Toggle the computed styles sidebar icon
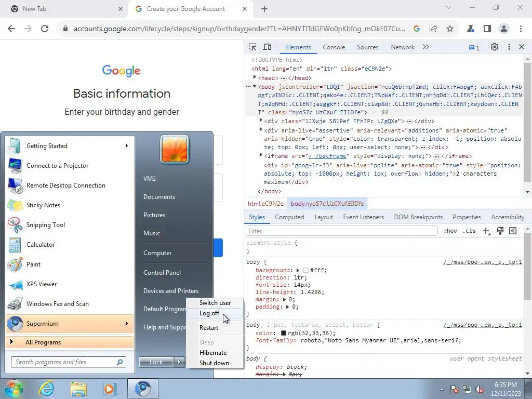The image size is (532, 399). (513, 231)
